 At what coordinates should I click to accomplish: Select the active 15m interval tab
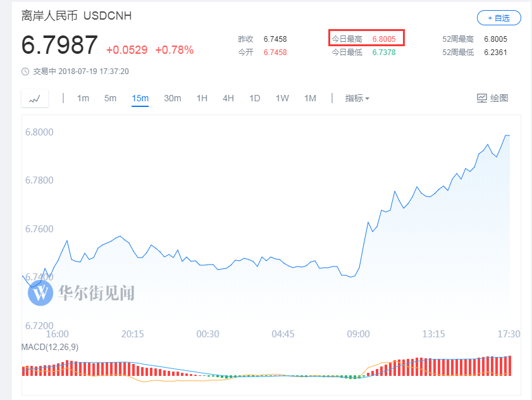140,98
